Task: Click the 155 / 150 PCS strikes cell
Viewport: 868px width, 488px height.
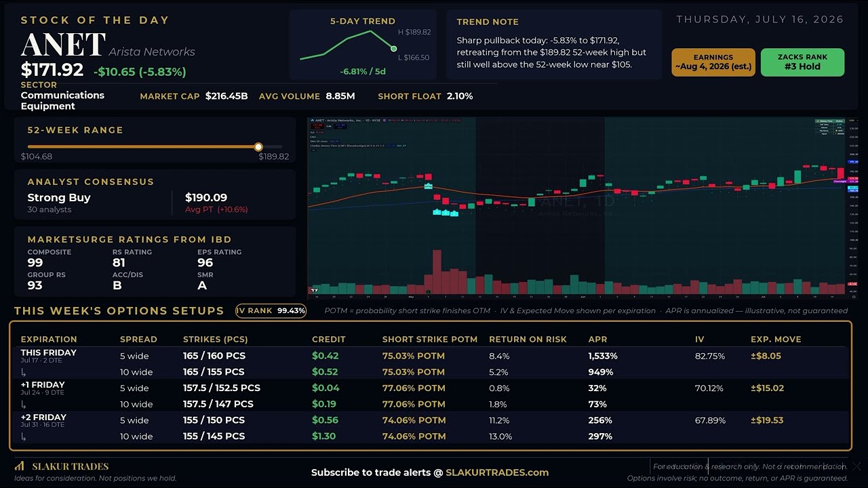Action: pos(214,420)
